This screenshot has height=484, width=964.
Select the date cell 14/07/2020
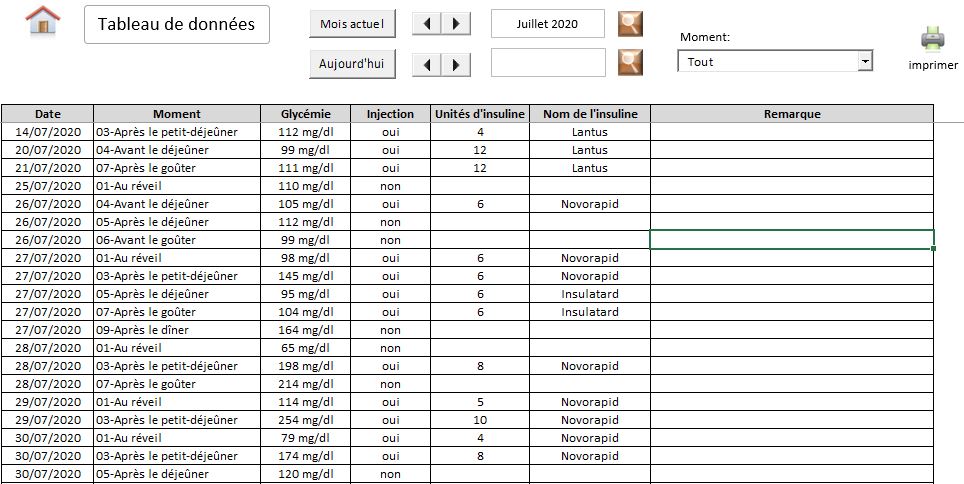pos(47,132)
